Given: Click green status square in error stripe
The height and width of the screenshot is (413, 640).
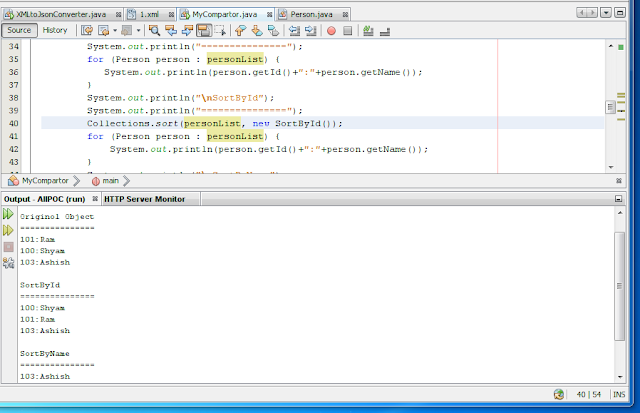Looking at the screenshot, I should 621,47.
